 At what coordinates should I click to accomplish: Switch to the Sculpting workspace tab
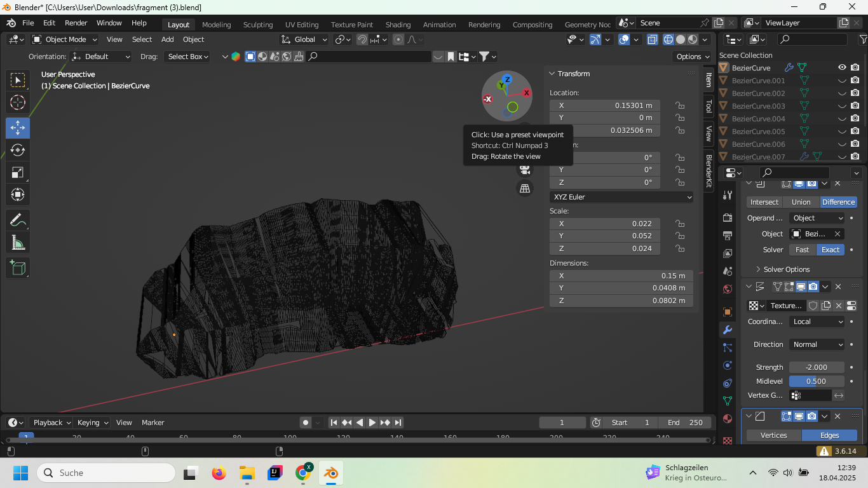[257, 25]
